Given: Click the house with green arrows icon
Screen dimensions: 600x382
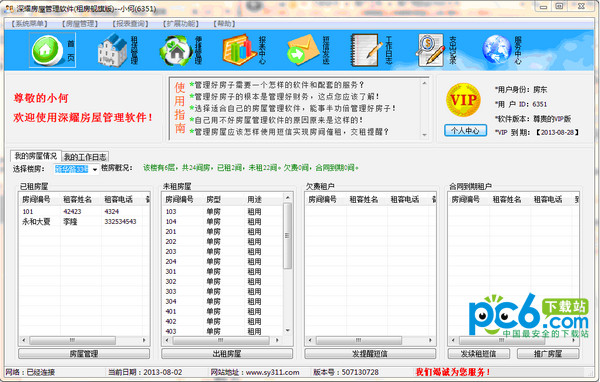Looking at the screenshot, I should [x=176, y=51].
